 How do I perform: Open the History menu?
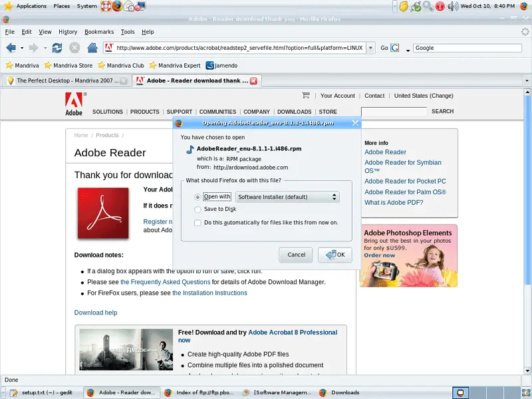[68, 32]
